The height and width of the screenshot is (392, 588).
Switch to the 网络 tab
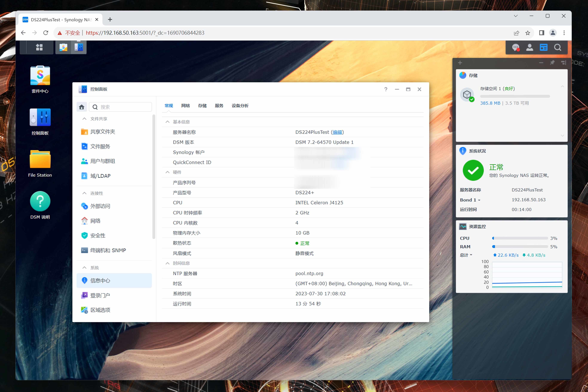pyautogui.click(x=185, y=105)
